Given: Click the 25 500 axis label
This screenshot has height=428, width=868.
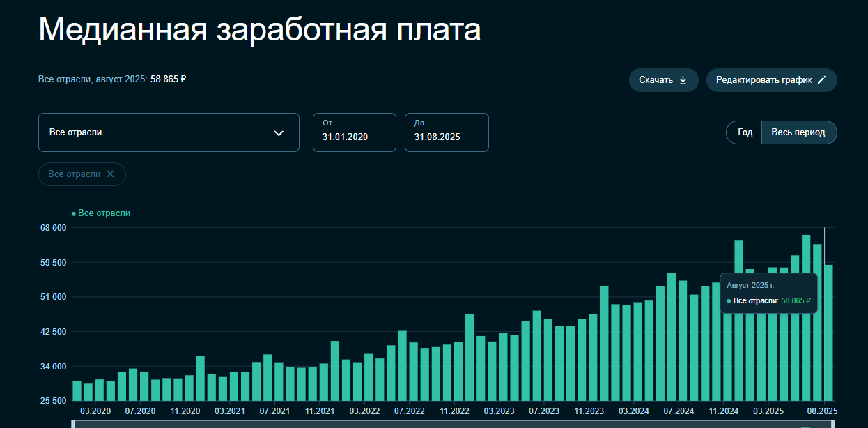Looking at the screenshot, I should click(x=52, y=401).
